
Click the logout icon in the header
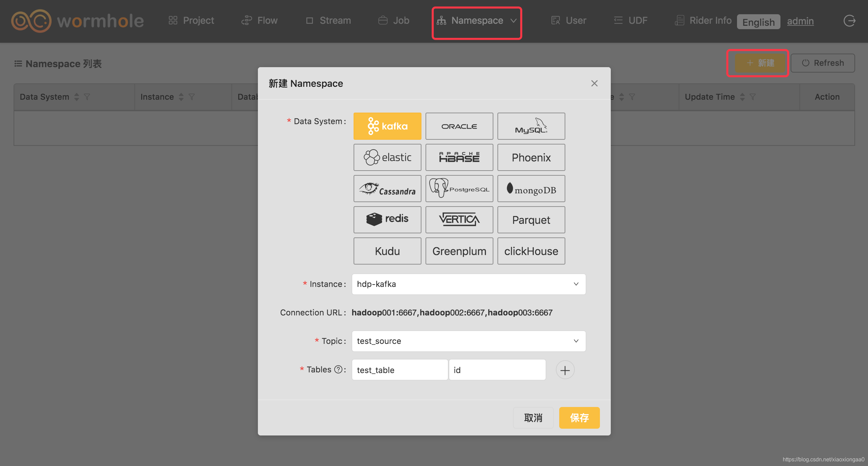pyautogui.click(x=849, y=21)
